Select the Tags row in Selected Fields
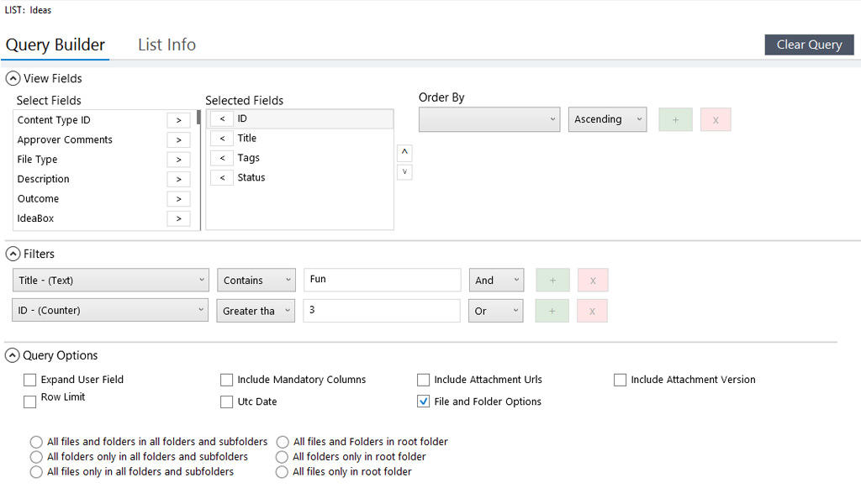This screenshot has height=504, width=861. [x=300, y=158]
